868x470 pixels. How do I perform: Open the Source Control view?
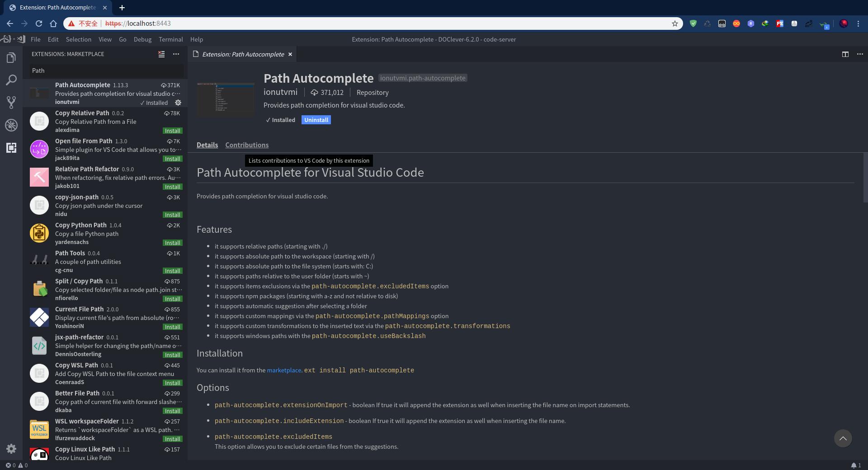[x=11, y=102]
